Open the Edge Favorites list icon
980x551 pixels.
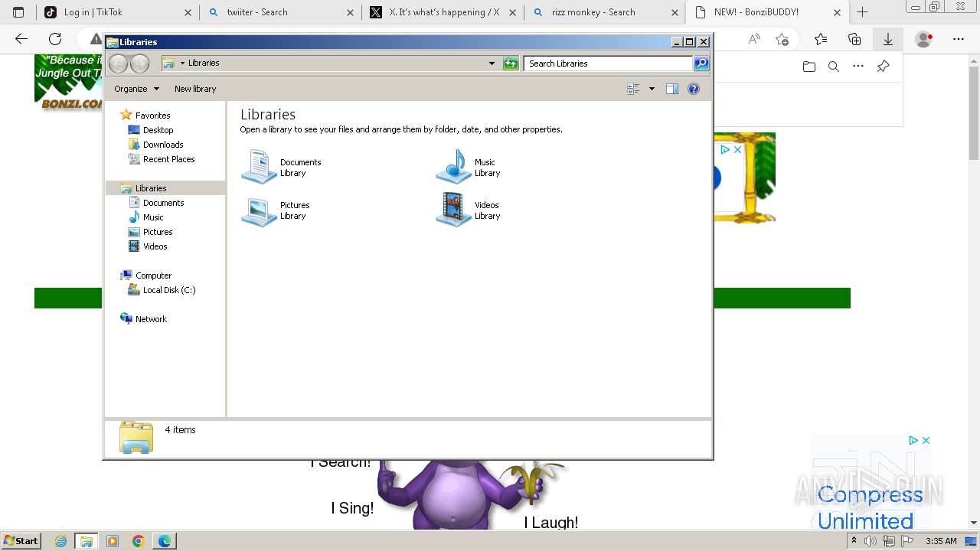[821, 39]
